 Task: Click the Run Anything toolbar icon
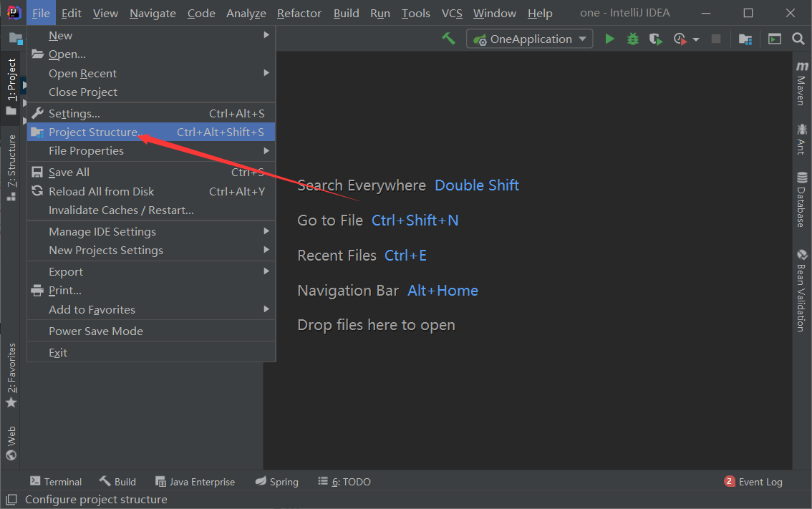774,39
